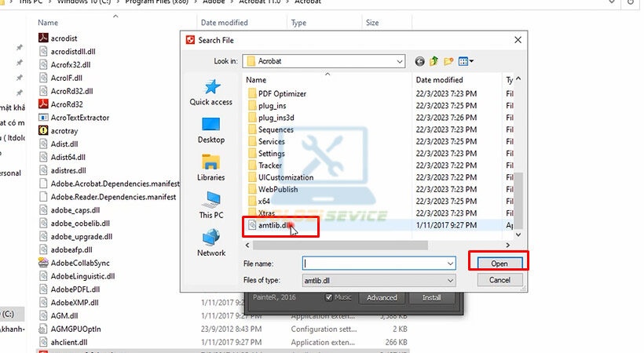The height and width of the screenshot is (353, 644).
Task: Expand the File name dropdown arrow
Action: (451, 264)
